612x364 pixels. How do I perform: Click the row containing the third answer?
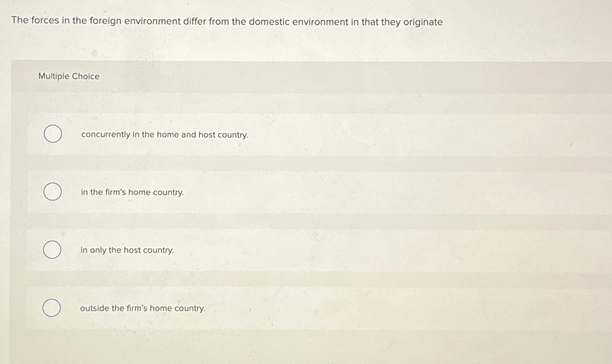(x=300, y=250)
